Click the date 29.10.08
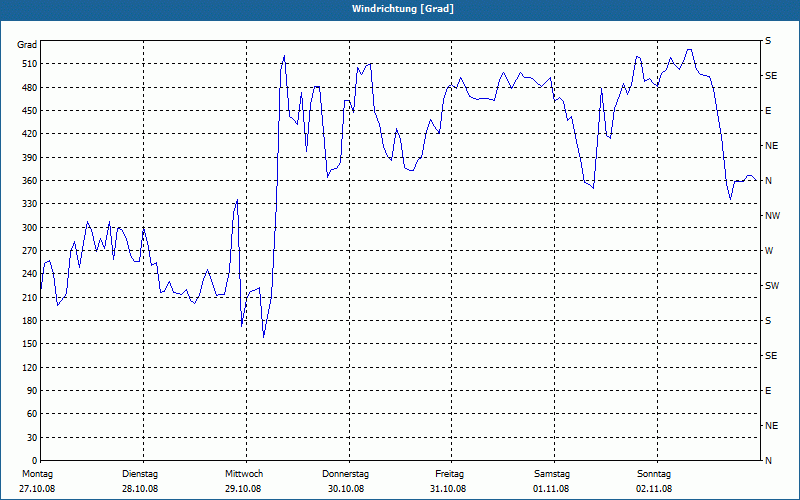Image resolution: width=800 pixels, height=500 pixels. [243, 489]
